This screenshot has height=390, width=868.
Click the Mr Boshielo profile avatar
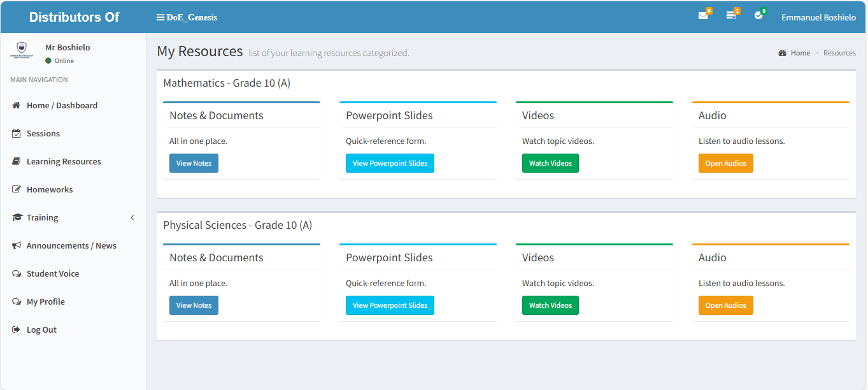point(22,51)
